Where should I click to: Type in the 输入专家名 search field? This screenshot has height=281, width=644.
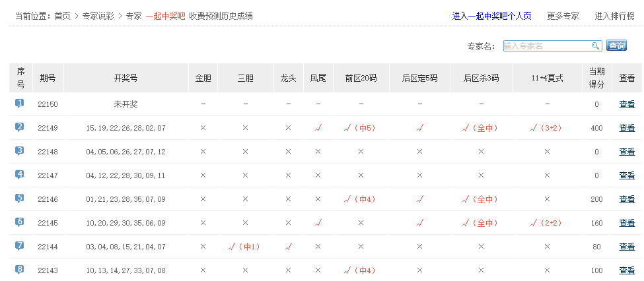[546, 46]
